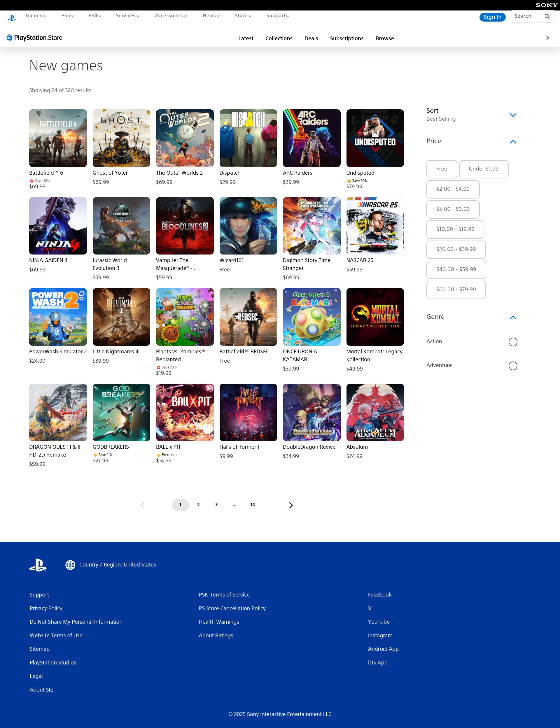This screenshot has height=728, width=560.
Task: Filter by Under $1.99 price
Action: click(484, 169)
